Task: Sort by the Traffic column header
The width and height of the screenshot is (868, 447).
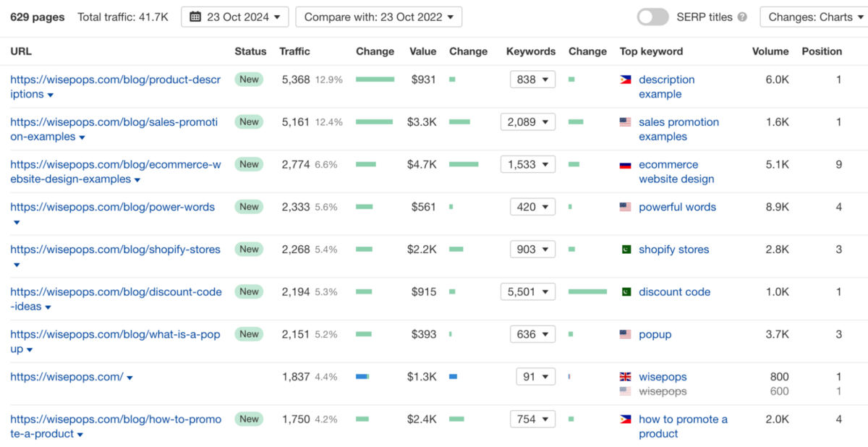Action: (x=294, y=51)
